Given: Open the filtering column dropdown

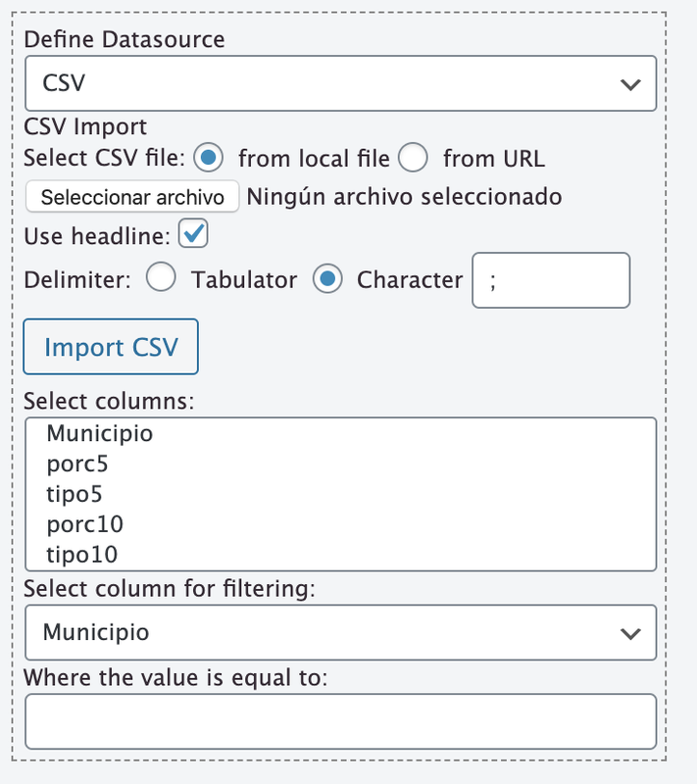Looking at the screenshot, I should pos(339,632).
